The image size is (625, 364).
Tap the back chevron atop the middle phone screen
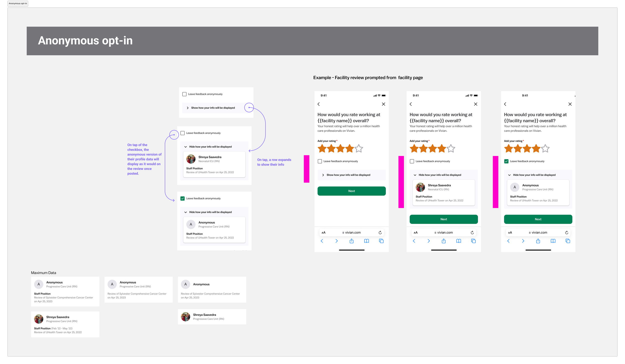point(411,104)
